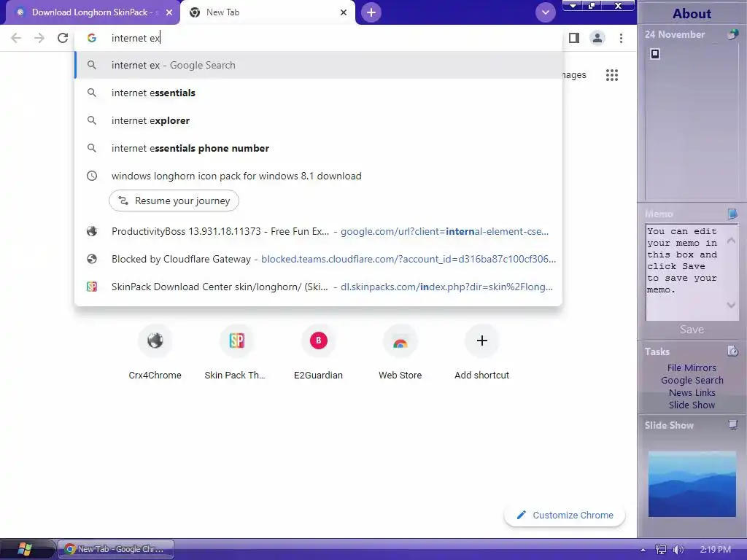Open the SkinPack Download Center suggestion

[318, 287]
